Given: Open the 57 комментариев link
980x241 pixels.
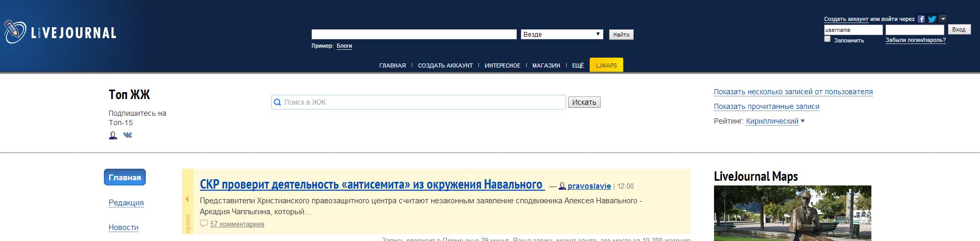Looking at the screenshot, I should point(237,224).
